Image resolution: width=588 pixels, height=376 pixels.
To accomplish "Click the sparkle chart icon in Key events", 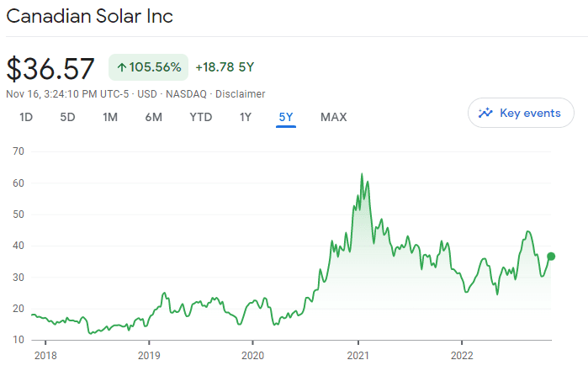I will (485, 113).
